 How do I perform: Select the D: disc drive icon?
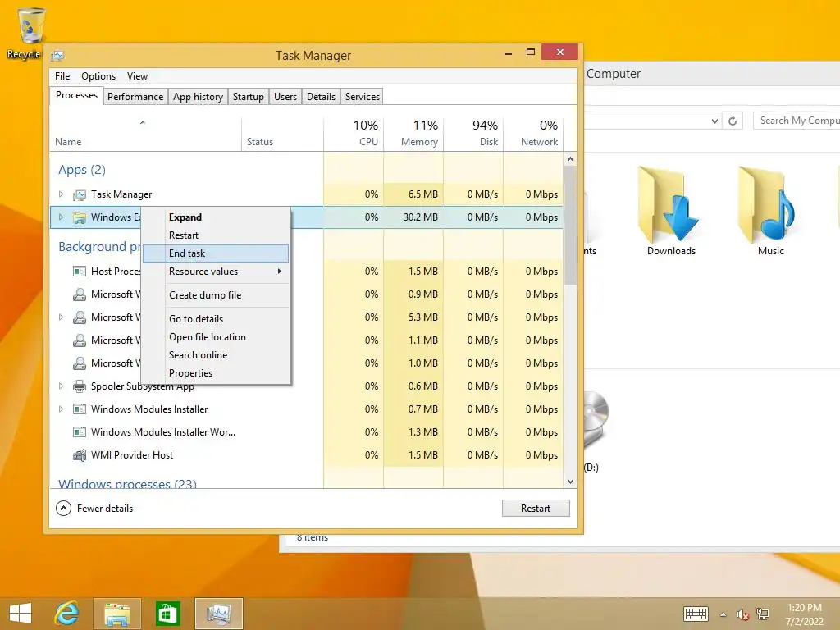(x=595, y=421)
